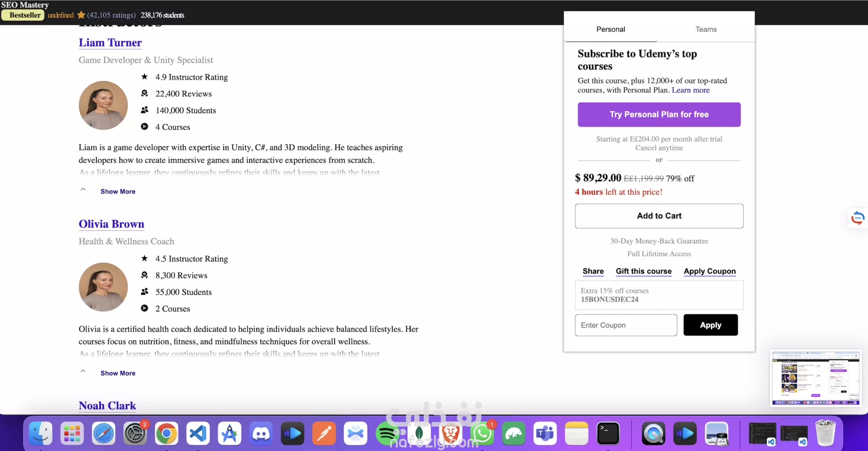Screen dimensions: 868x451
Task: Open WhatsApp from the dock
Action: pos(482,434)
